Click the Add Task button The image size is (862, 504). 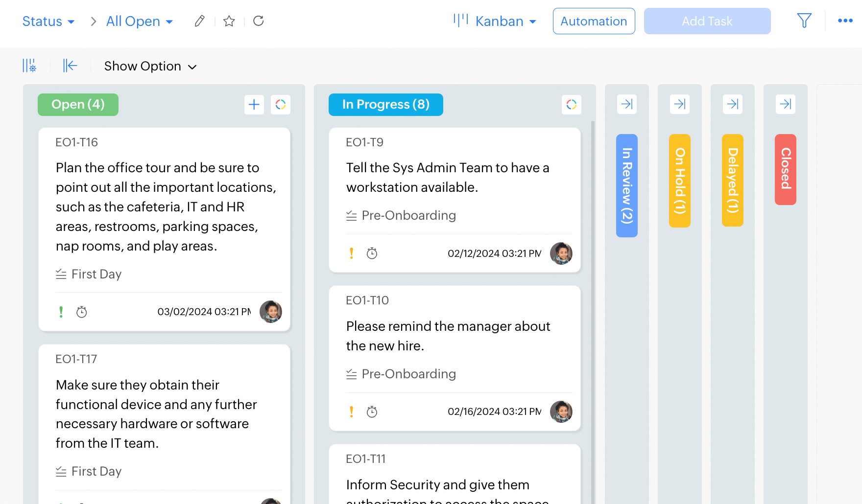click(707, 21)
